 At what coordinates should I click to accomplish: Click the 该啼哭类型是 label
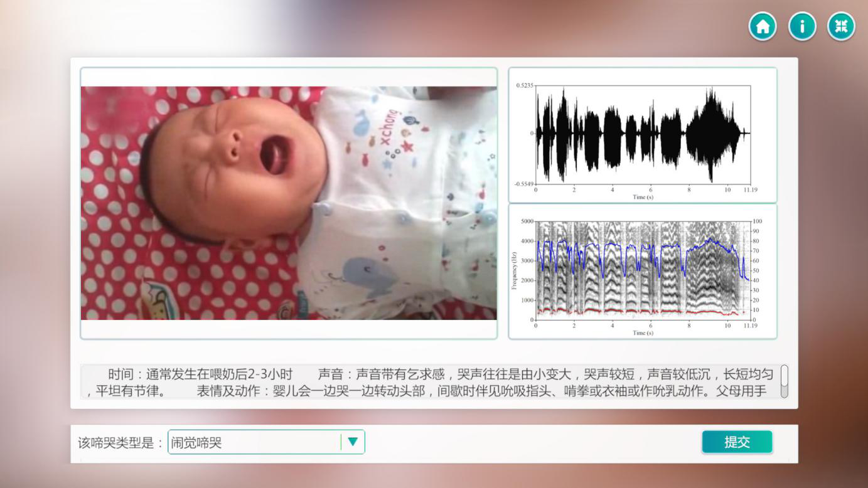click(x=121, y=443)
